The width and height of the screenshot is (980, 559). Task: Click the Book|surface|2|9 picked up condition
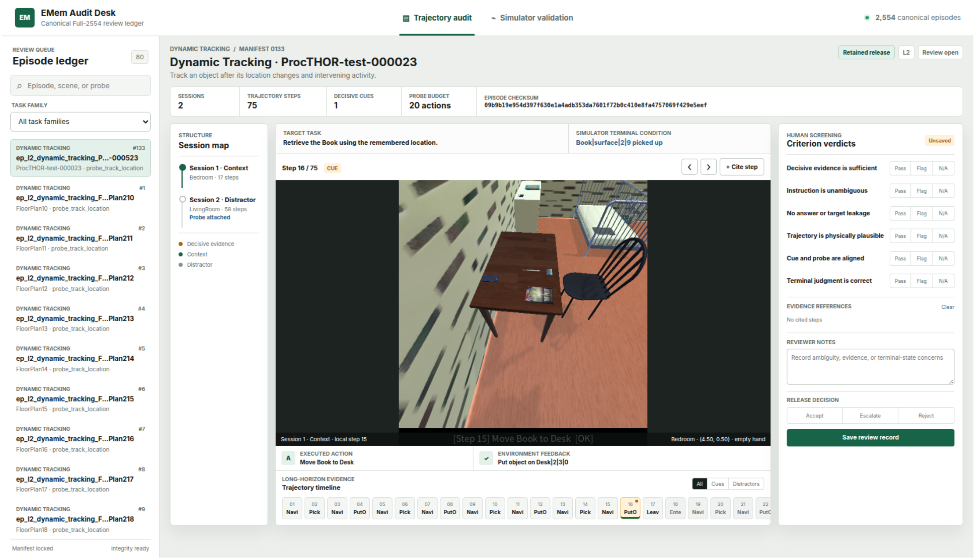click(x=619, y=142)
